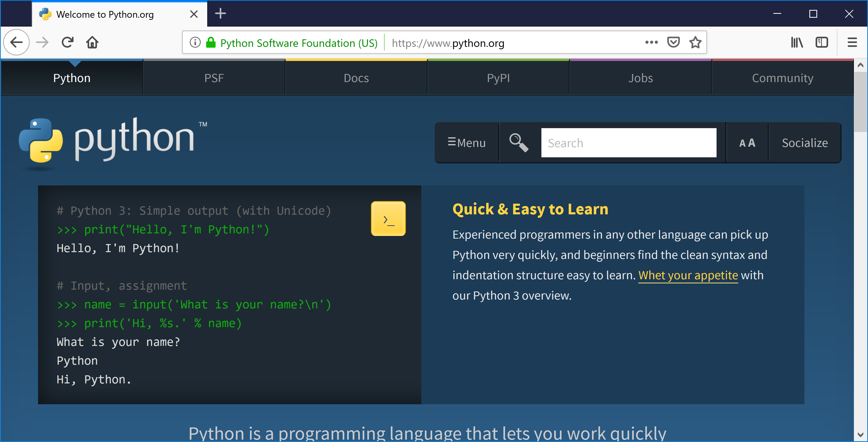Click the vertical scrollbar thumb
The width and height of the screenshot is (868, 442).
[861, 102]
